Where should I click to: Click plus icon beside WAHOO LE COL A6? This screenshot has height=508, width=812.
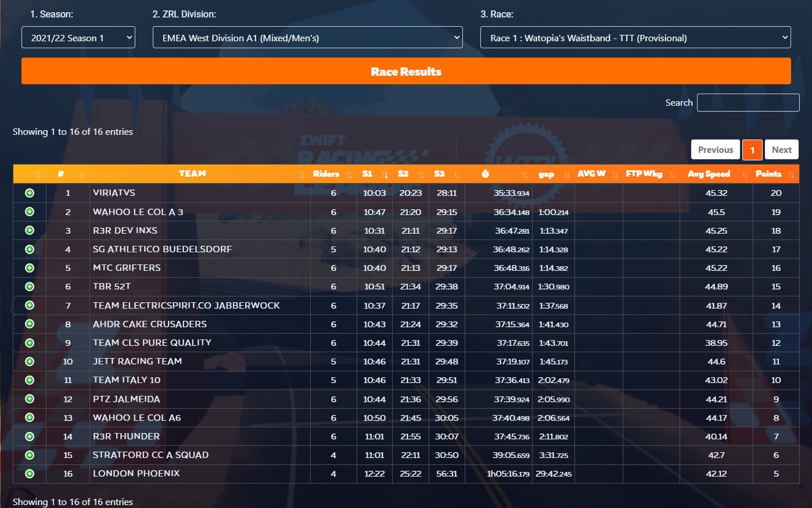point(30,417)
